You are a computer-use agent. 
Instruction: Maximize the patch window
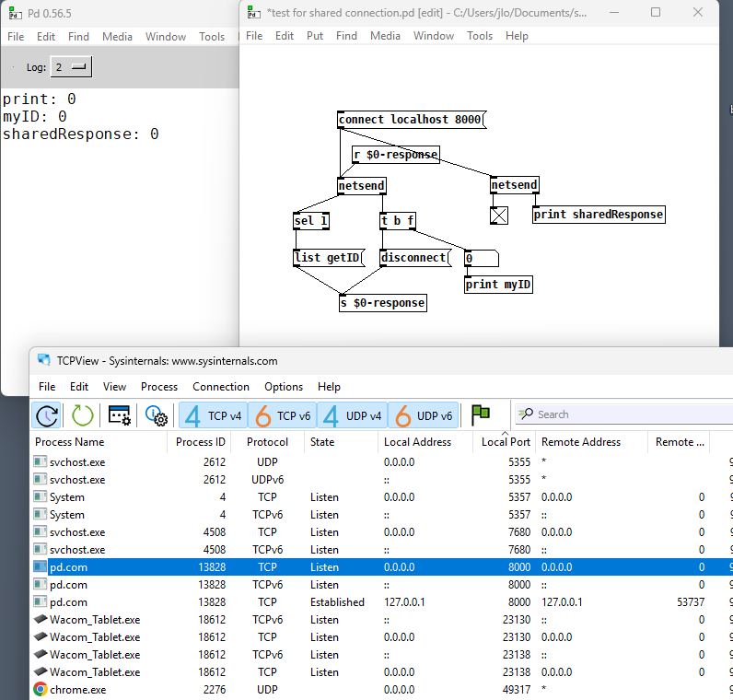click(656, 12)
